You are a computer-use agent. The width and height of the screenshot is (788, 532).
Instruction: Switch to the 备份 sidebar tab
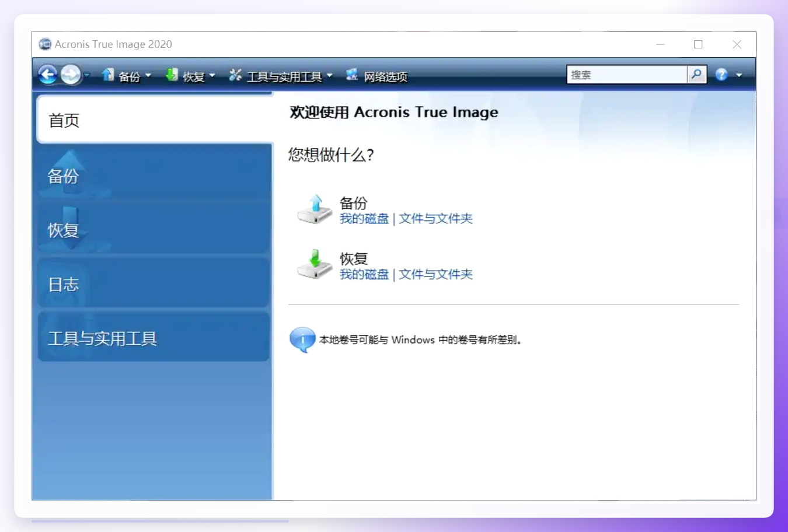click(x=154, y=174)
